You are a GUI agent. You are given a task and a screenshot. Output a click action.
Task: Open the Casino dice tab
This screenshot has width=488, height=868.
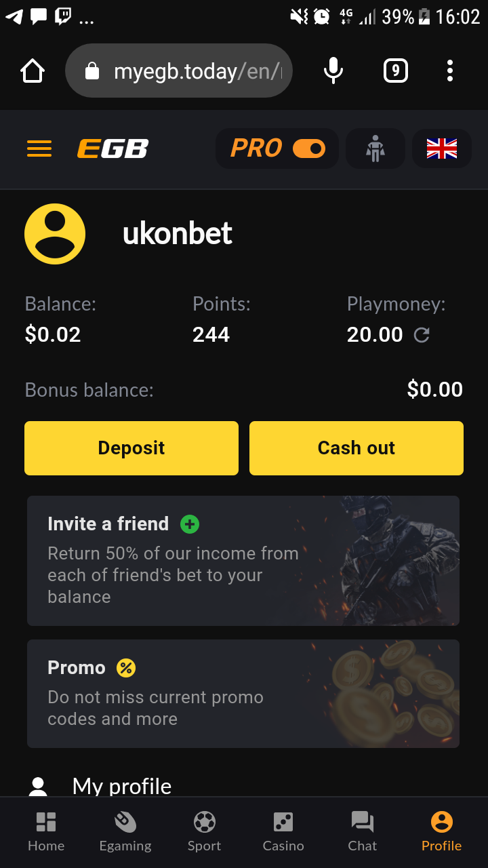283,832
